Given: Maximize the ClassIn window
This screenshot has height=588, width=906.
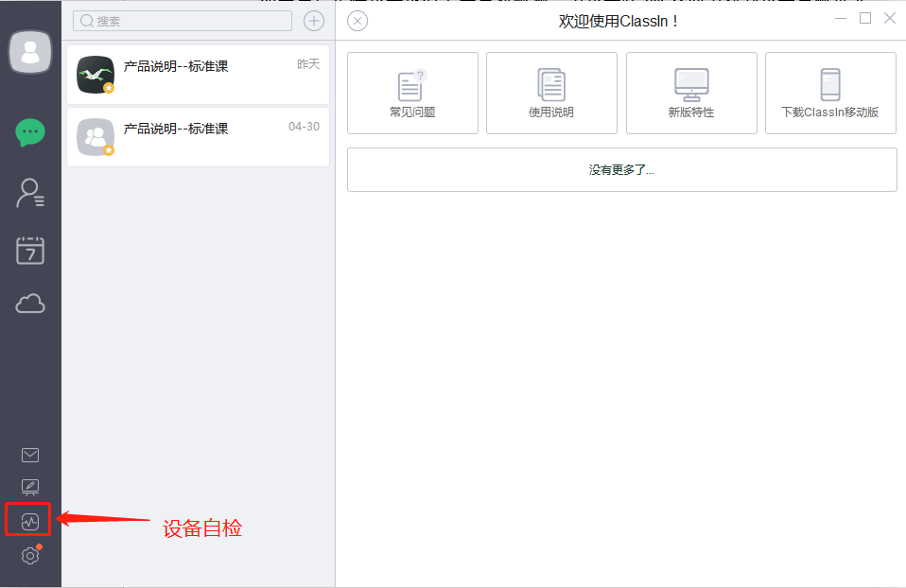Looking at the screenshot, I should [865, 19].
